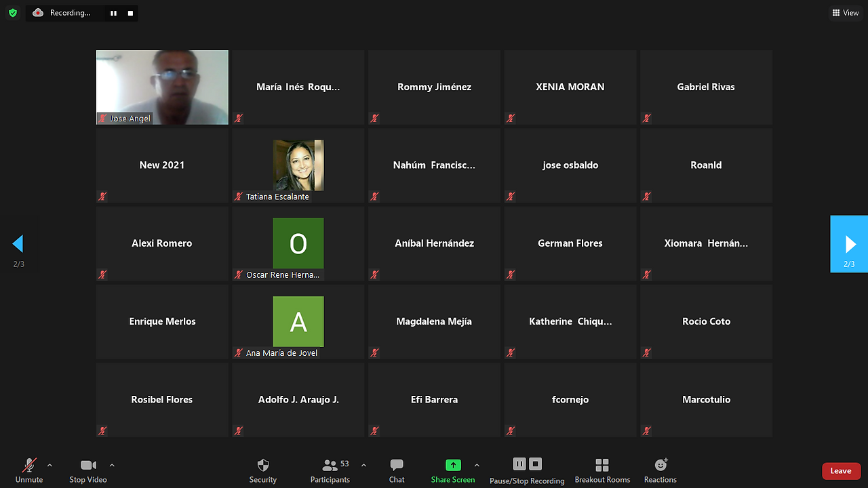Screen dimensions: 868x488
Task: Click muted mic icon on German Flores tile
Action: tap(511, 274)
